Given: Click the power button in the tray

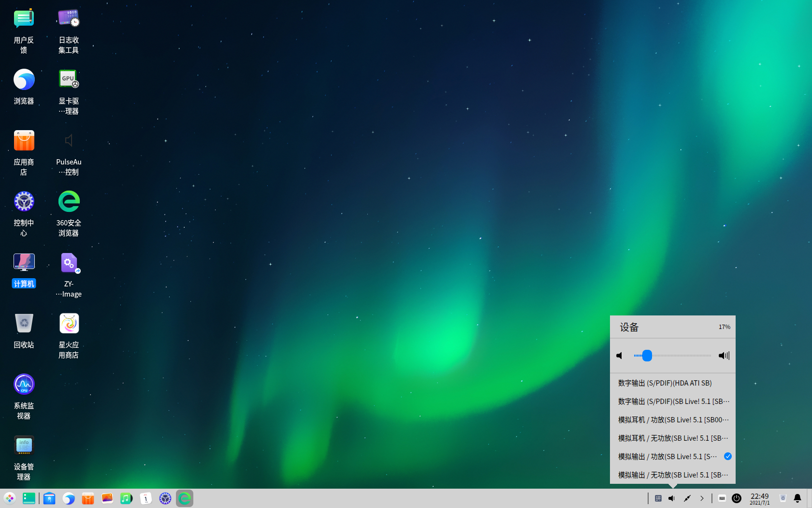Looking at the screenshot, I should click(x=737, y=498).
